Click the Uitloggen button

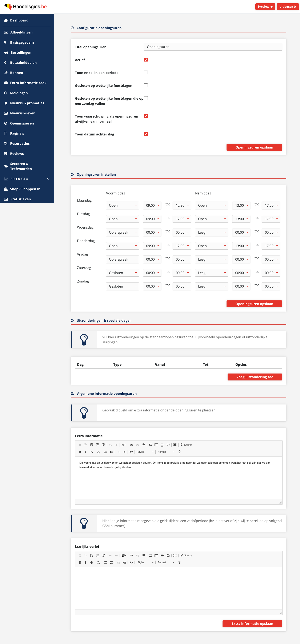(x=288, y=7)
